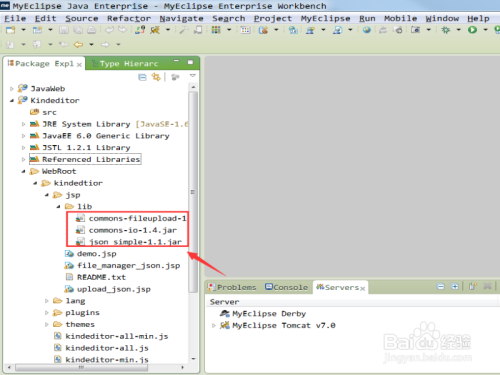Open the dropdown beside the green Run button
Image resolution: width=500 pixels, height=375 pixels.
pyautogui.click(x=486, y=30)
